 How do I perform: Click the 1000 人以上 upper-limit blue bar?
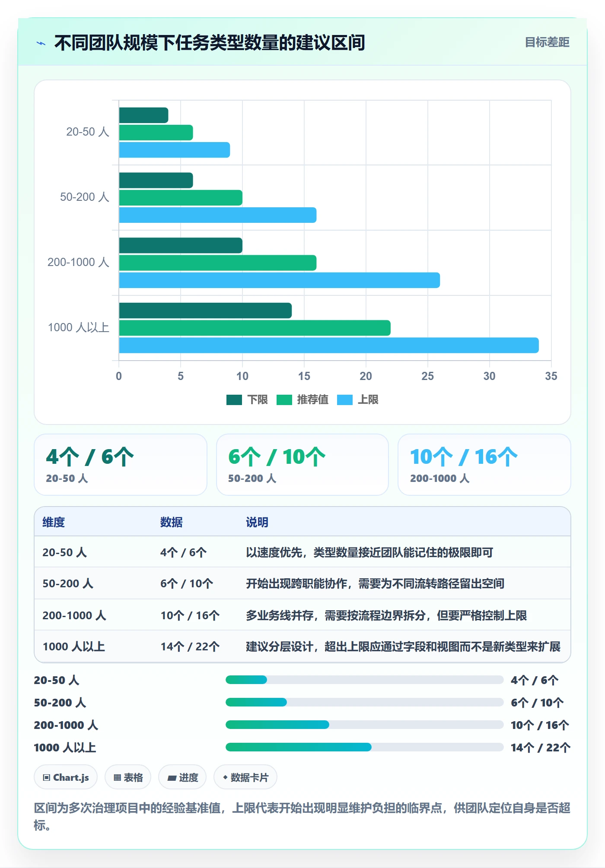click(329, 345)
